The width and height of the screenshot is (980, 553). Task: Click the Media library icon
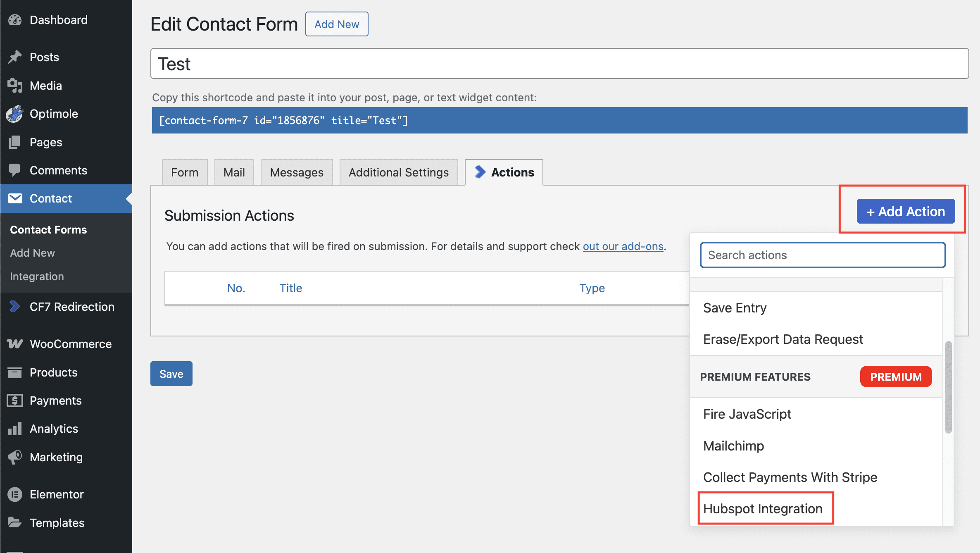click(x=15, y=86)
